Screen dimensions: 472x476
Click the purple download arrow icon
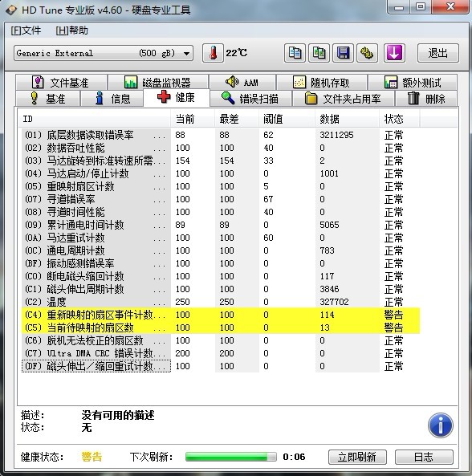coord(394,53)
